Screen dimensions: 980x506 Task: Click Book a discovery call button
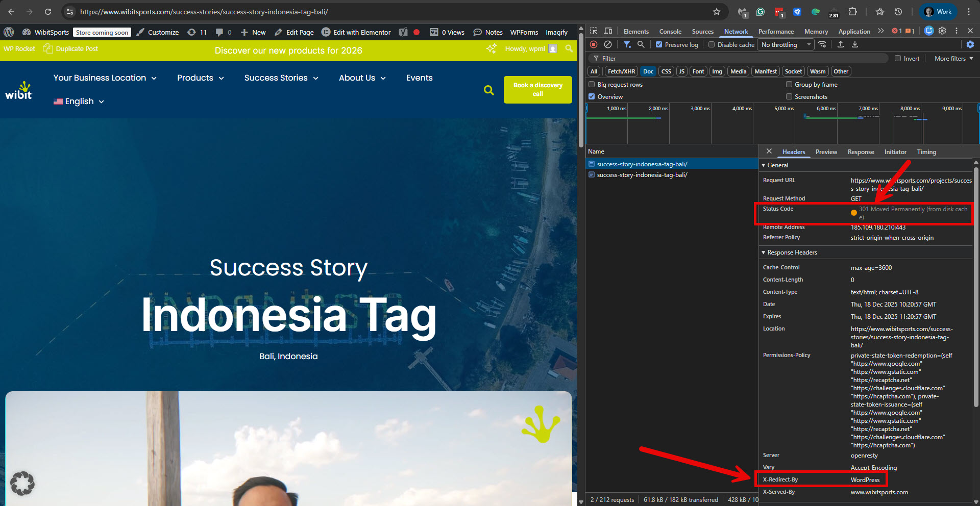(537, 89)
